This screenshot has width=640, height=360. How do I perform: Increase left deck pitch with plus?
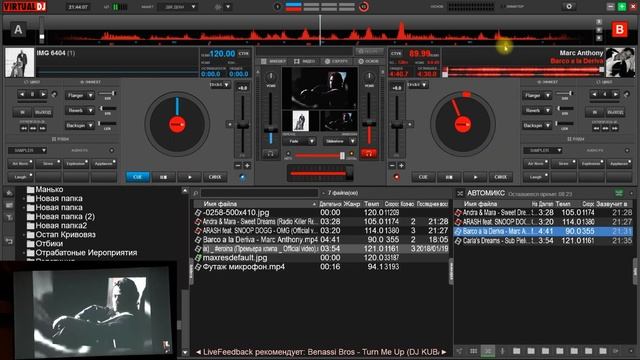click(247, 165)
